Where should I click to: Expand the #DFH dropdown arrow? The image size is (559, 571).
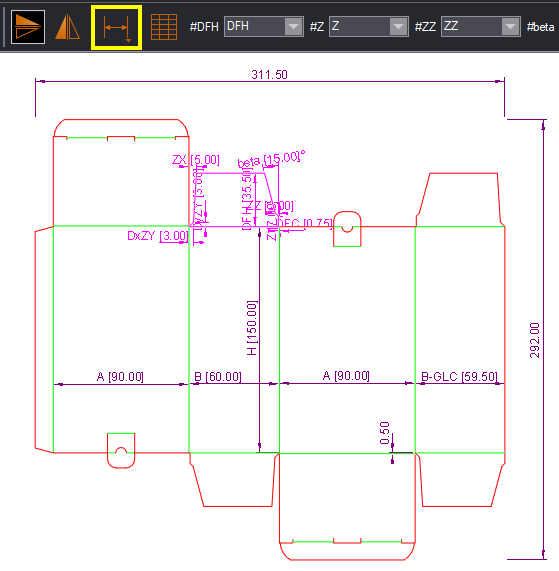tap(293, 26)
